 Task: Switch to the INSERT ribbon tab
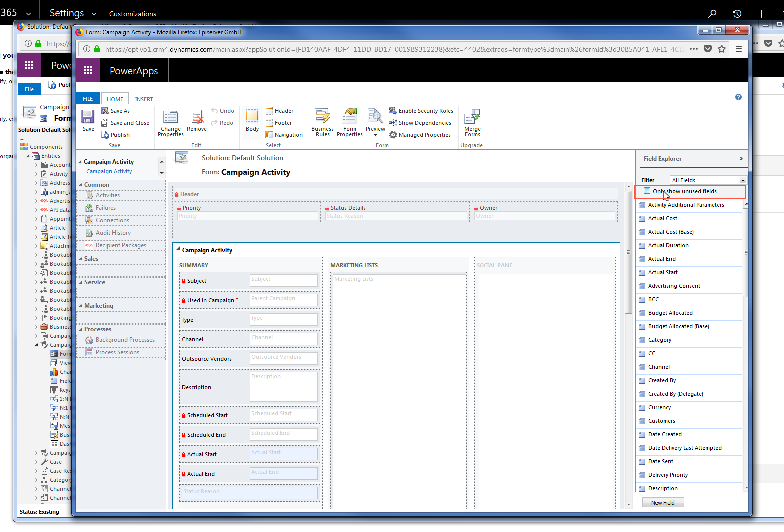144,99
